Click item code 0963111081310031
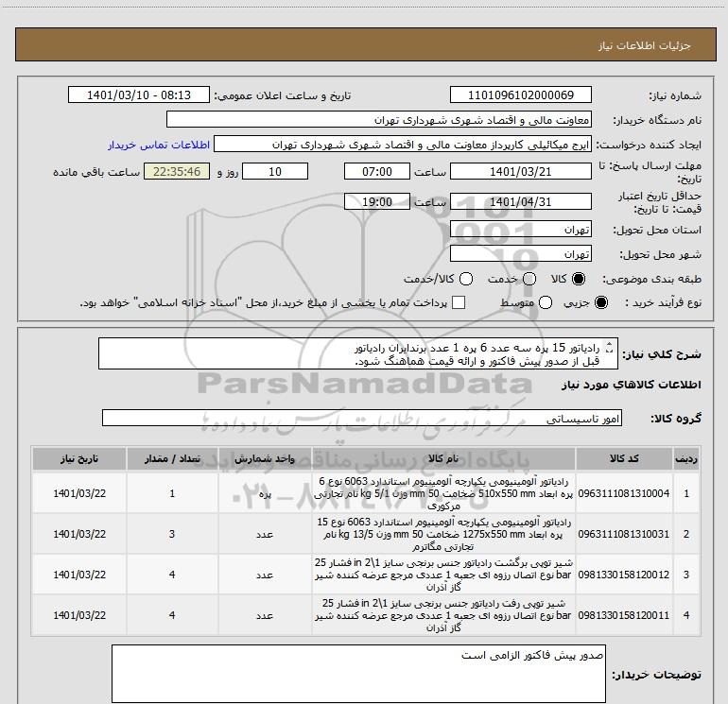This screenshot has height=704, width=728. 624,534
